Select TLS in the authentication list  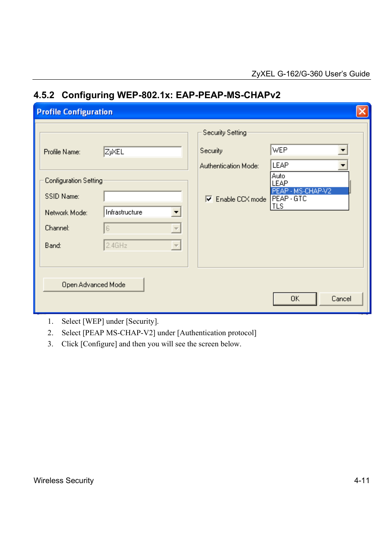tap(309, 206)
